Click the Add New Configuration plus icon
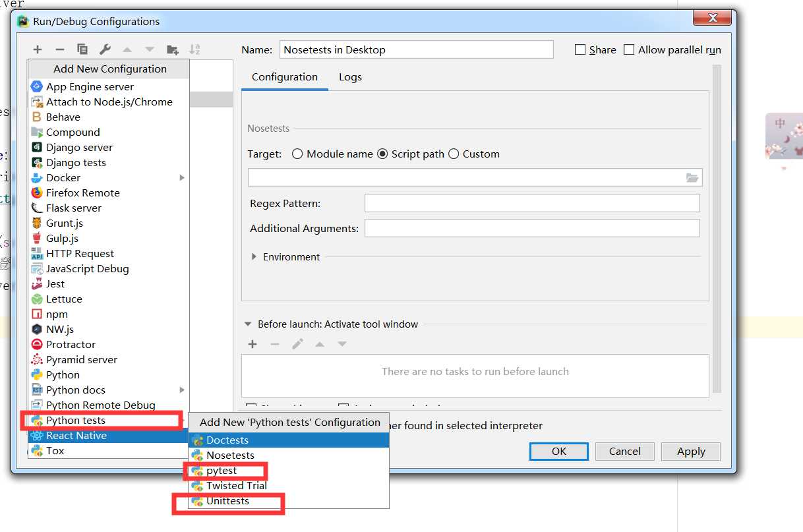 (x=38, y=49)
